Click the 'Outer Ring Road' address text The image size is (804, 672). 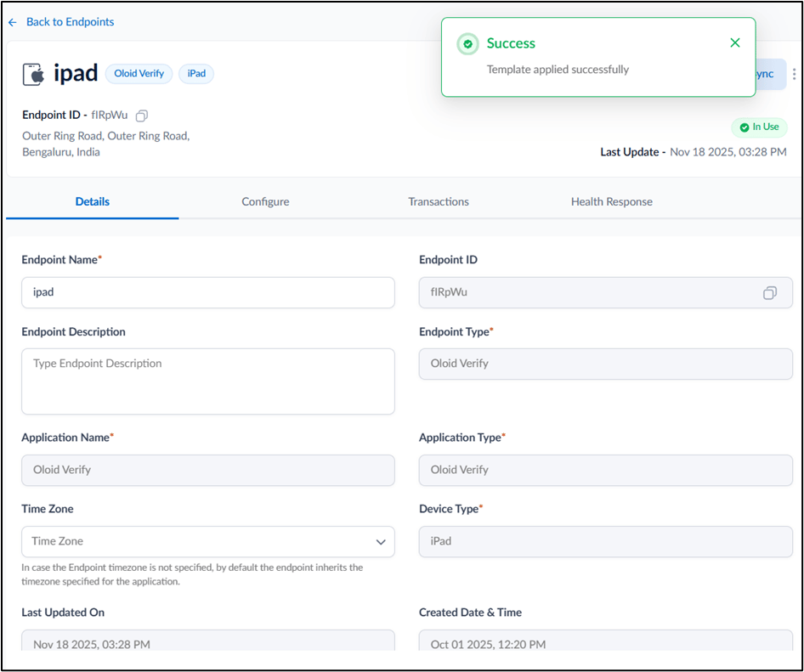[x=106, y=144]
